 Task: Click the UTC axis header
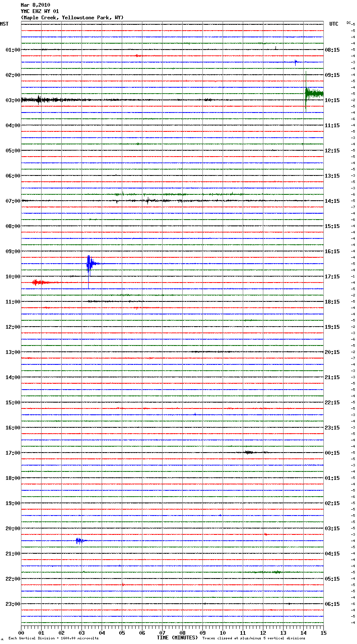pos(334,24)
